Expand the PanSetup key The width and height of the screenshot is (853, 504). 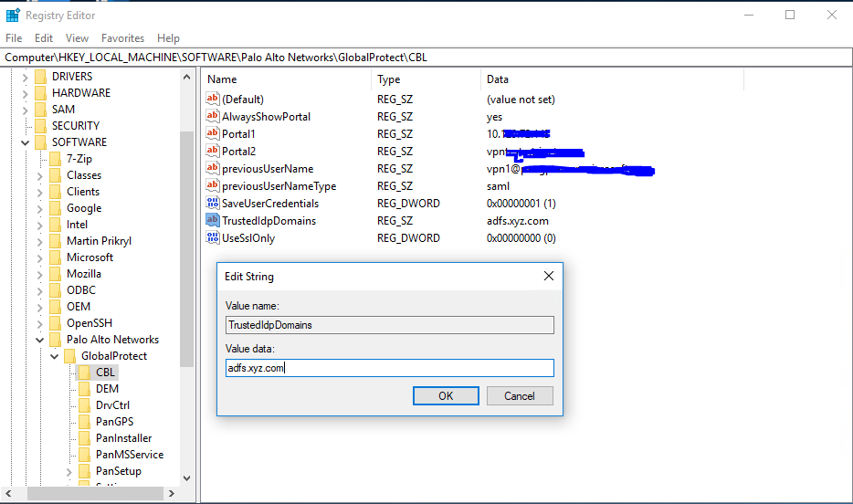click(69, 471)
